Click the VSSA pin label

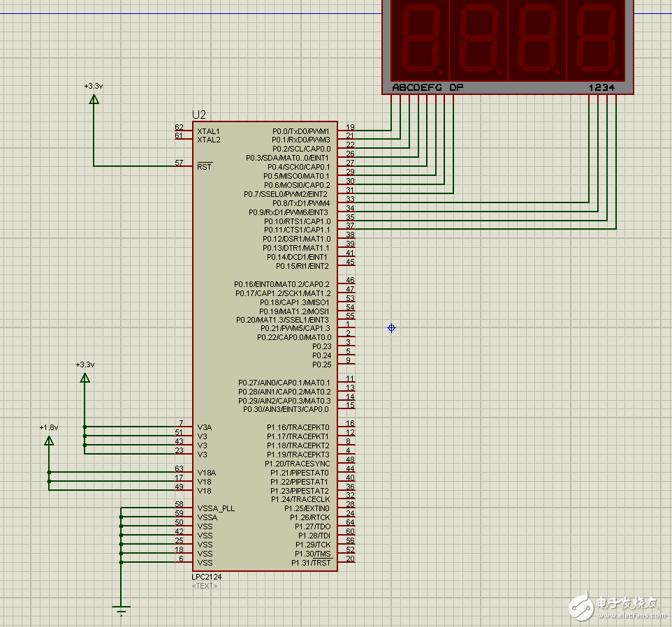tap(207, 517)
